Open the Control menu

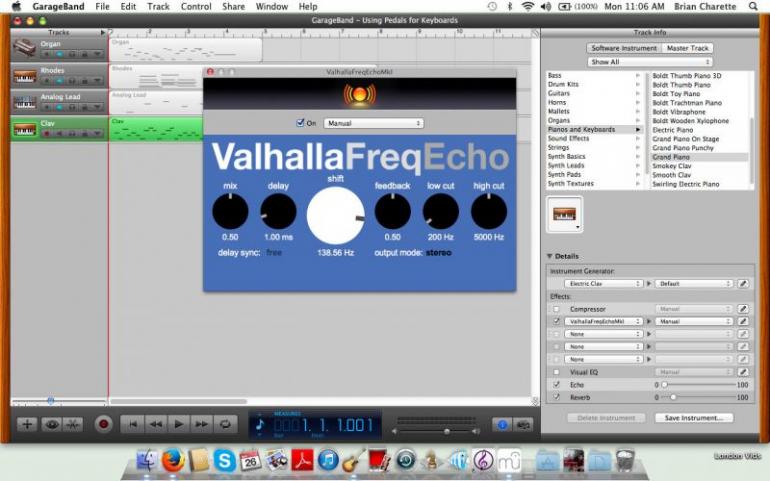(x=196, y=6)
